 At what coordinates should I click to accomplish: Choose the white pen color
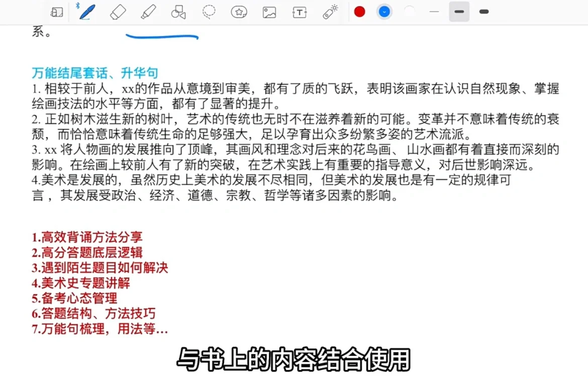coord(410,12)
